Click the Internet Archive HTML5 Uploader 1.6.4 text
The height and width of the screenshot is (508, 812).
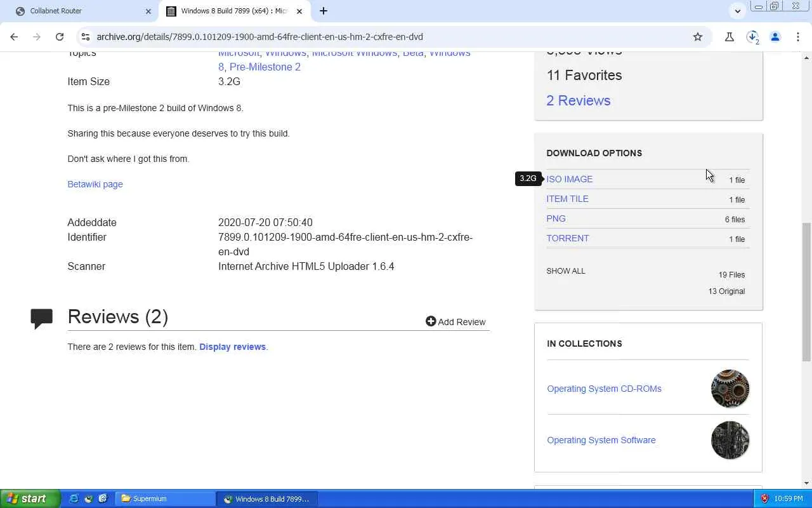point(306,266)
